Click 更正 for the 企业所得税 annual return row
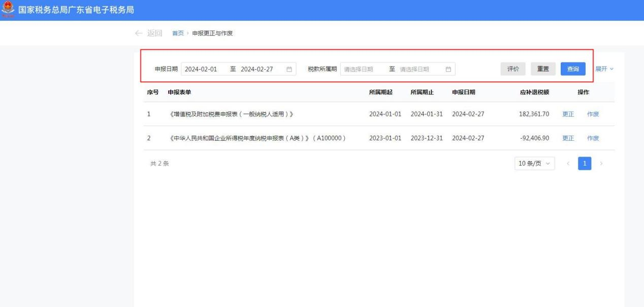644x307 pixels. tap(568, 138)
